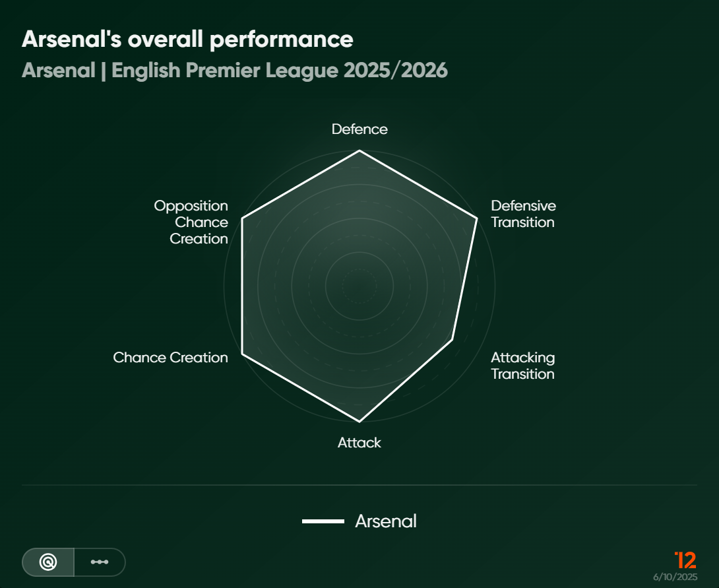Click the Attacking Transition axis label
Viewport: 719px width, 588px height.
click(522, 366)
